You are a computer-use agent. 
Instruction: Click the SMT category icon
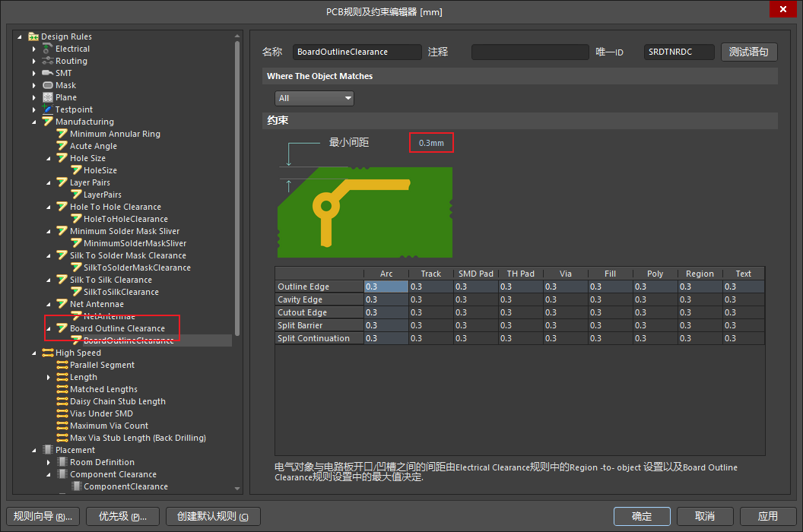[x=48, y=73]
